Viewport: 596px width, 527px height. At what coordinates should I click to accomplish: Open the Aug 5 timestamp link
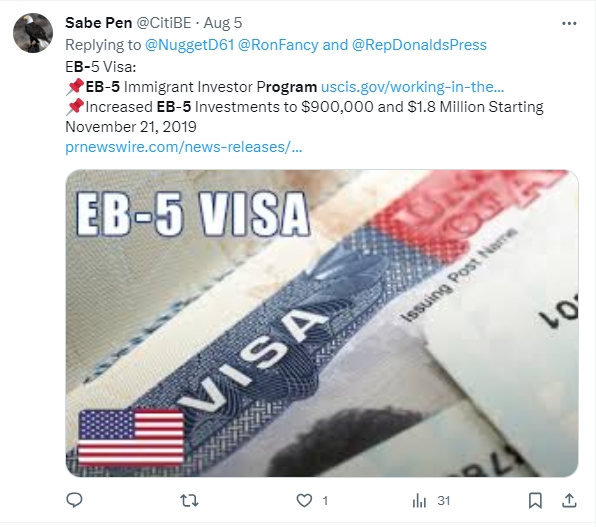223,23
